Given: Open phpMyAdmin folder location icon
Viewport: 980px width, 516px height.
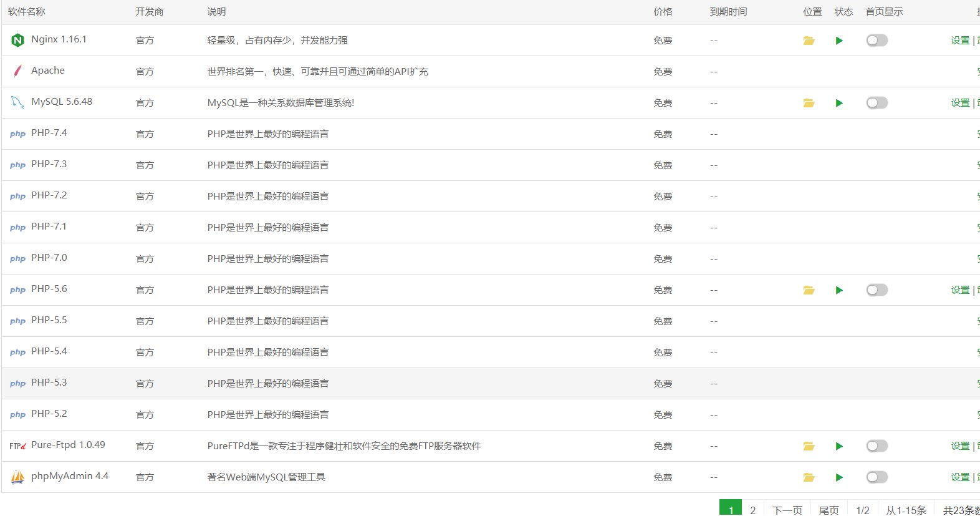Looking at the screenshot, I should (x=809, y=477).
